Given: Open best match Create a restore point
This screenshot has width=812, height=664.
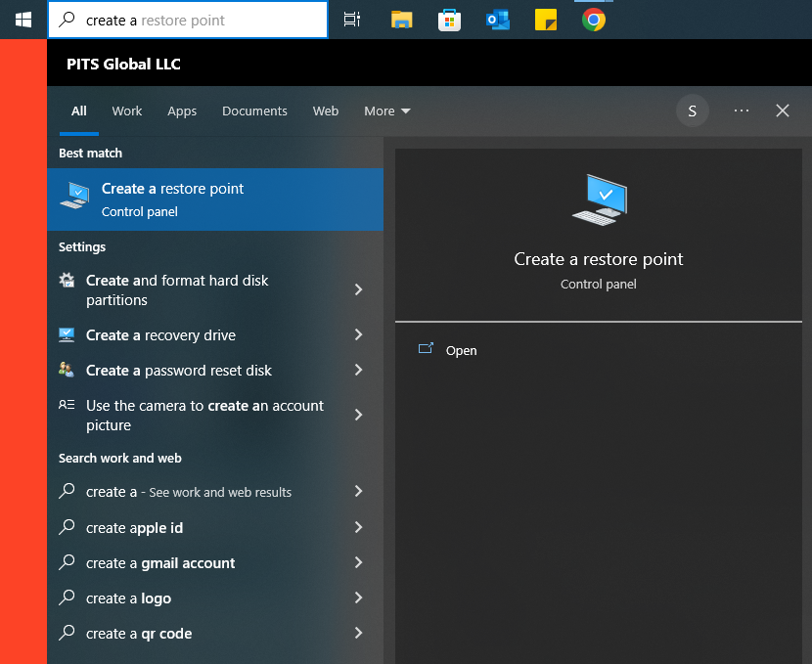Looking at the screenshot, I should [x=215, y=199].
